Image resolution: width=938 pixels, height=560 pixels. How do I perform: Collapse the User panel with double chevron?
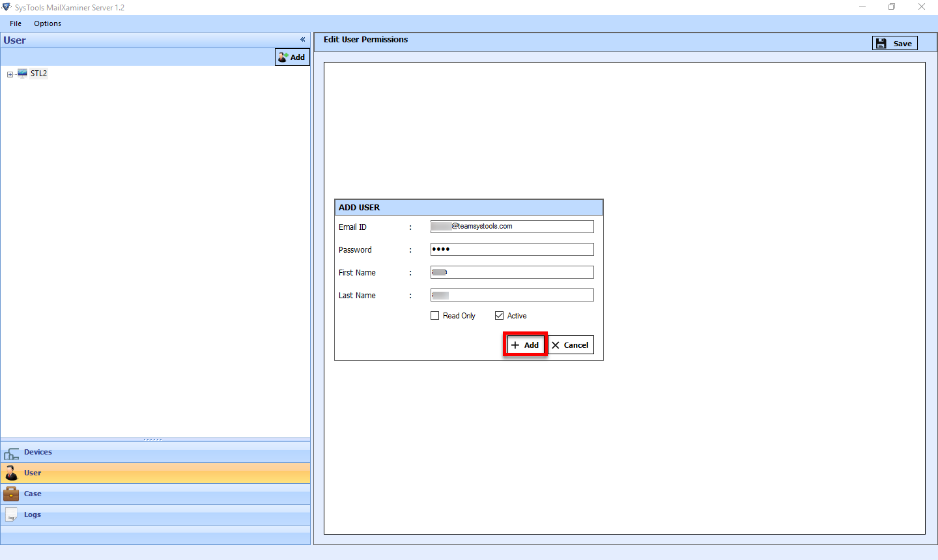pos(303,40)
